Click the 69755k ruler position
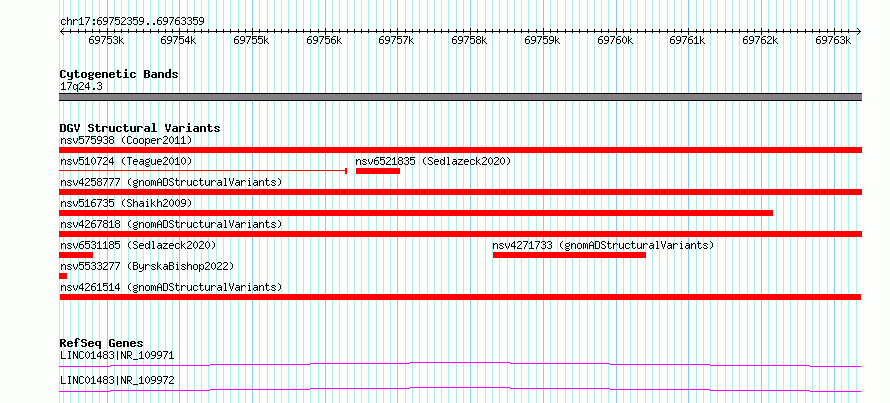The height and width of the screenshot is (403, 890). coord(251,40)
